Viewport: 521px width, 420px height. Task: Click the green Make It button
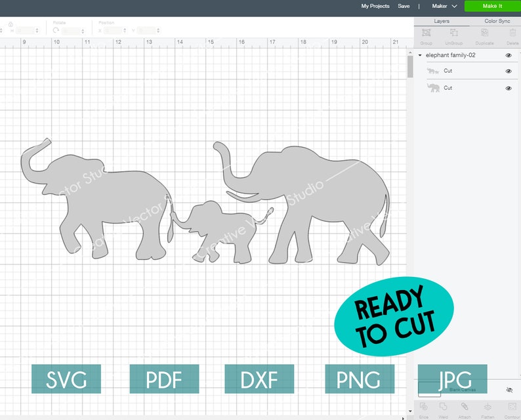(492, 6)
